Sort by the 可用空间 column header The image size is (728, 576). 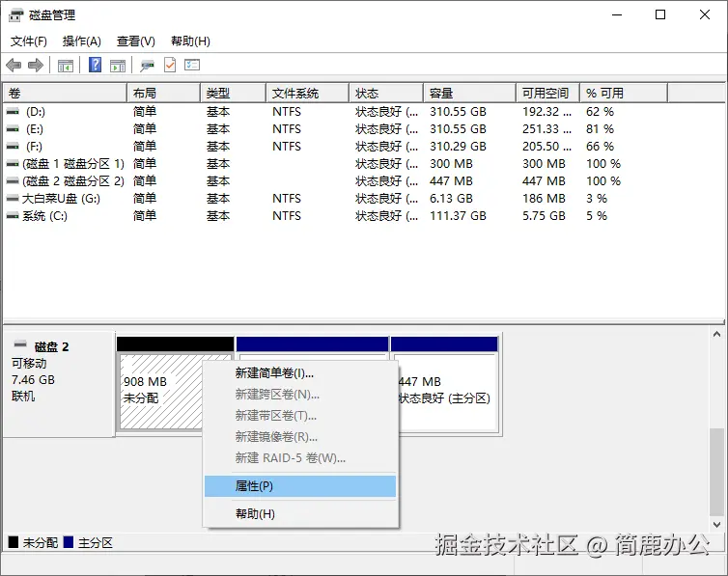click(x=547, y=94)
